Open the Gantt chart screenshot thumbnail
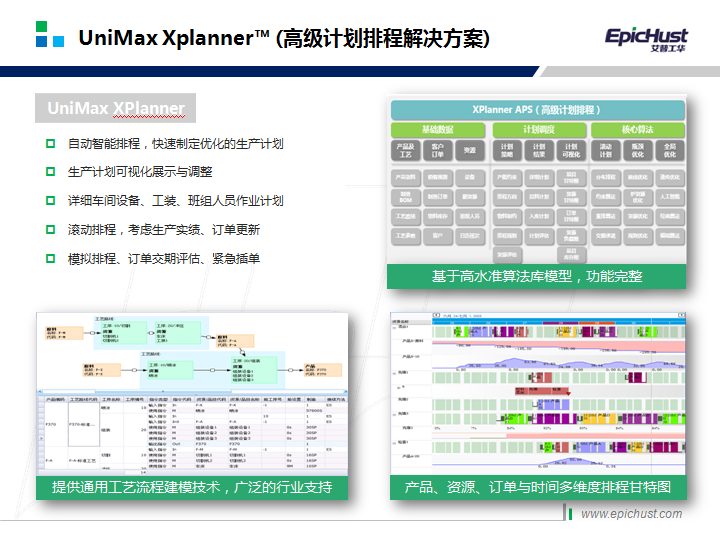The width and height of the screenshot is (720, 539). [x=538, y=394]
